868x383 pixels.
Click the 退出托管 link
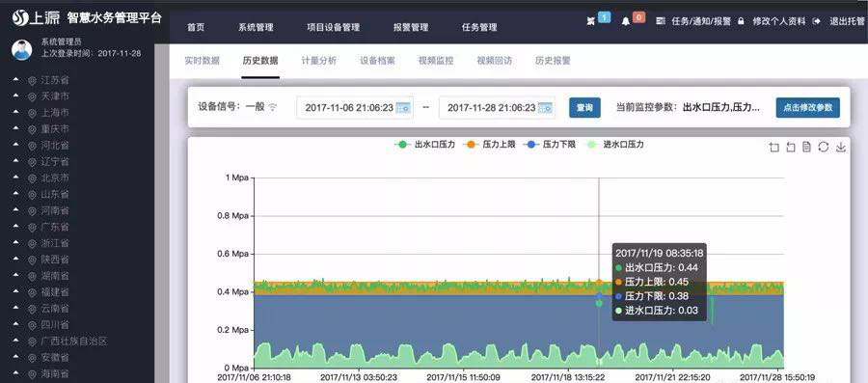click(x=847, y=21)
